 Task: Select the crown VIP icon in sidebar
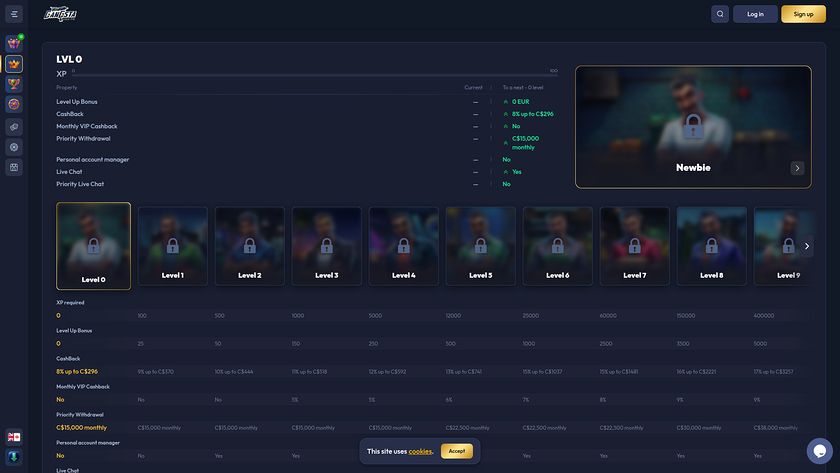pyautogui.click(x=14, y=64)
